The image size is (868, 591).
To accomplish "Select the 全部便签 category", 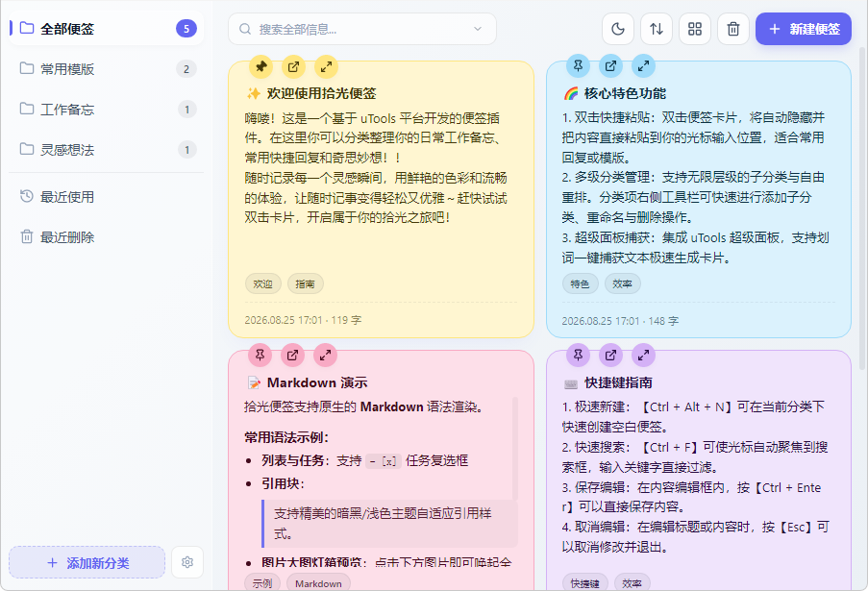I will 107,28.
